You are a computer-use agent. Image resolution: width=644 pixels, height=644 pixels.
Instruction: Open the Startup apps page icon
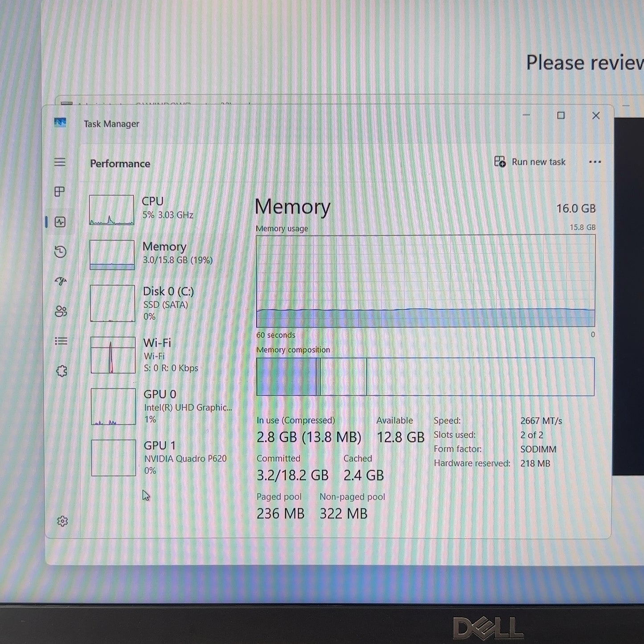click(61, 281)
